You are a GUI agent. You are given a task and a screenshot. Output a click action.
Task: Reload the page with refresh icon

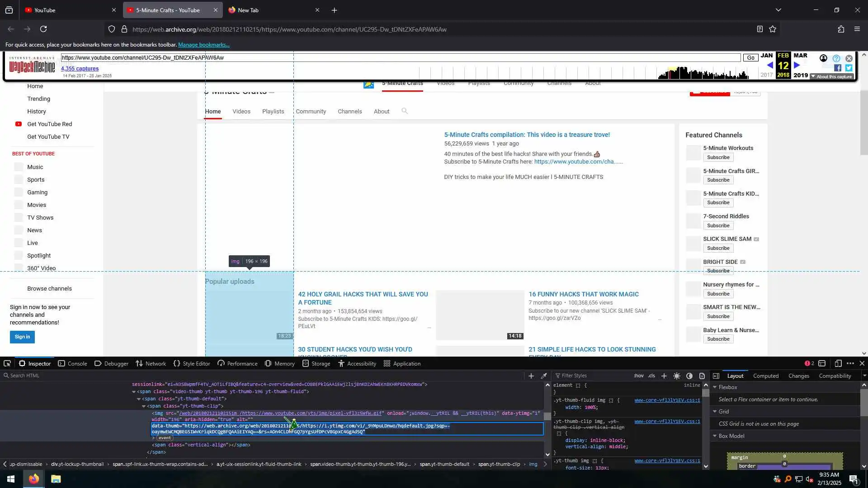[x=43, y=29]
